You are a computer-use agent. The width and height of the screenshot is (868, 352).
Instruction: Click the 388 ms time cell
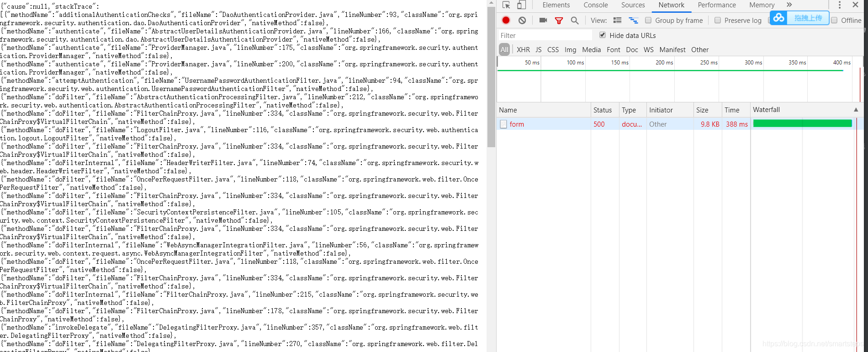pos(737,124)
